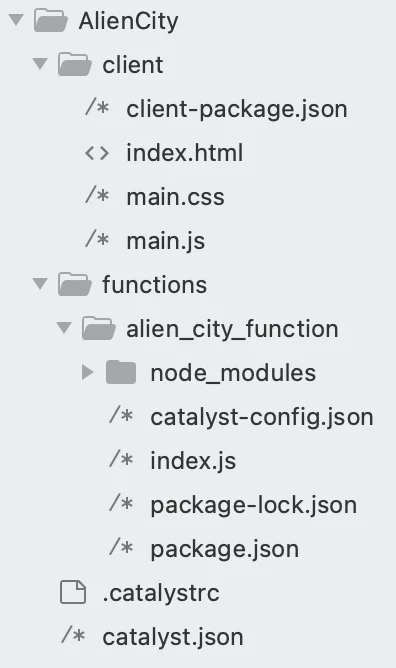Screen dimensions: 396x668
Task: Open main.js in the client folder
Action: tap(166, 241)
